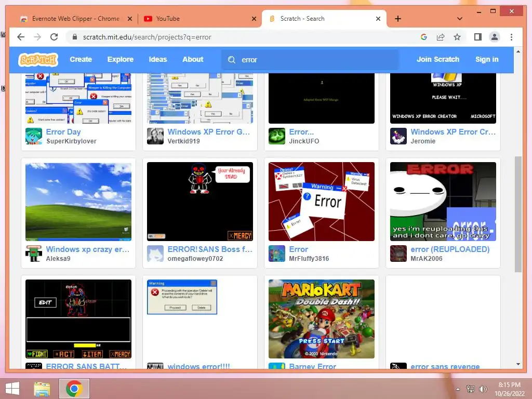Open the Warning delete dialog thumbnail
Viewport: 532px width, 399px height.
point(200,319)
